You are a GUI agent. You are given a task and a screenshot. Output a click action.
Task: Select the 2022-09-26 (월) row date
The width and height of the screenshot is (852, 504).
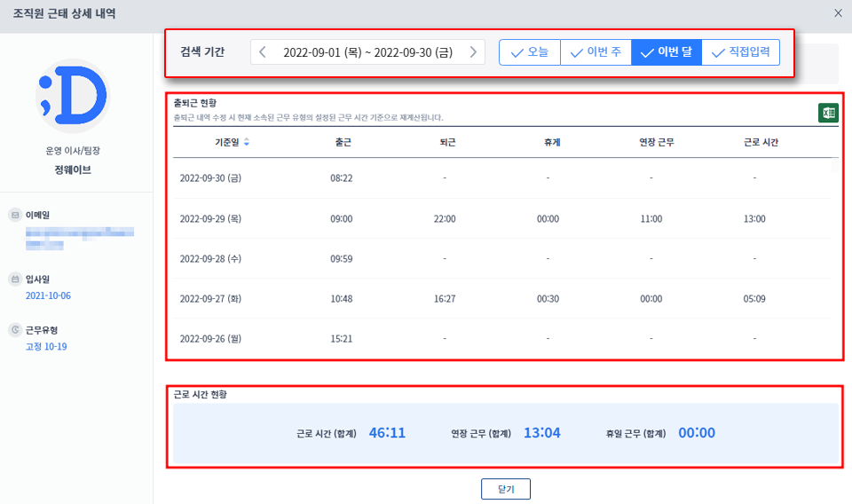pos(210,339)
